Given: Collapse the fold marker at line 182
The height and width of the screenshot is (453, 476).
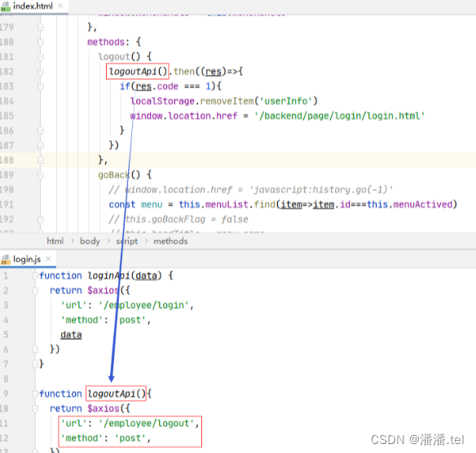Looking at the screenshot, I should (x=41, y=72).
